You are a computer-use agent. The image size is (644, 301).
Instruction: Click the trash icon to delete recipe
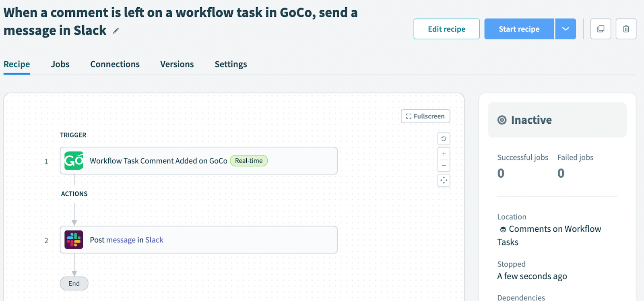(626, 29)
